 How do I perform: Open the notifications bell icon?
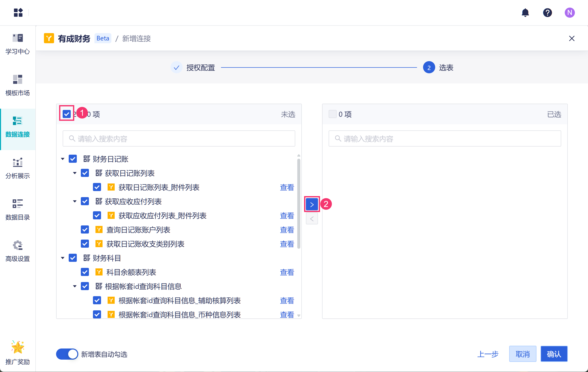[x=525, y=13]
